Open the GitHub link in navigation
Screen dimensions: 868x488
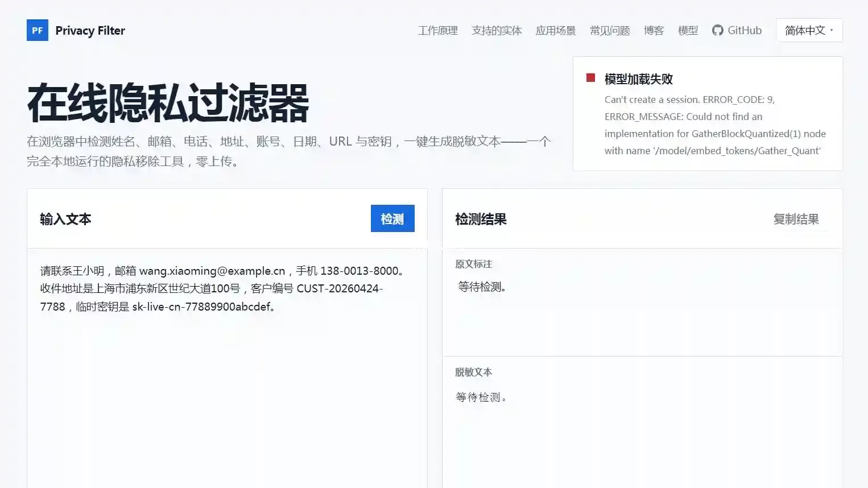(x=737, y=30)
